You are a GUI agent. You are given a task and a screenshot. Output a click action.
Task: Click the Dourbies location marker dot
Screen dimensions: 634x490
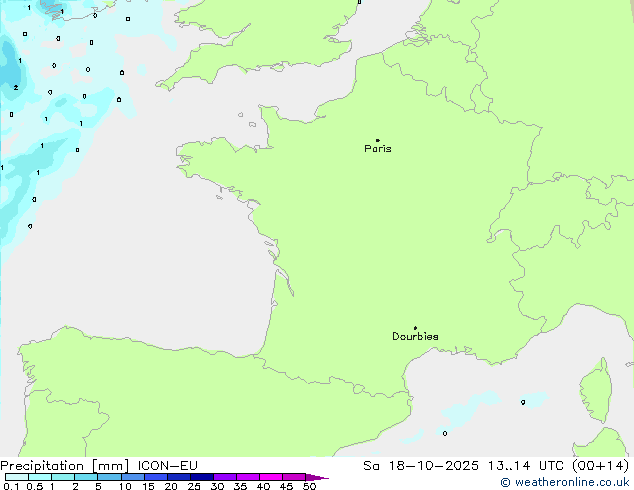coord(415,328)
